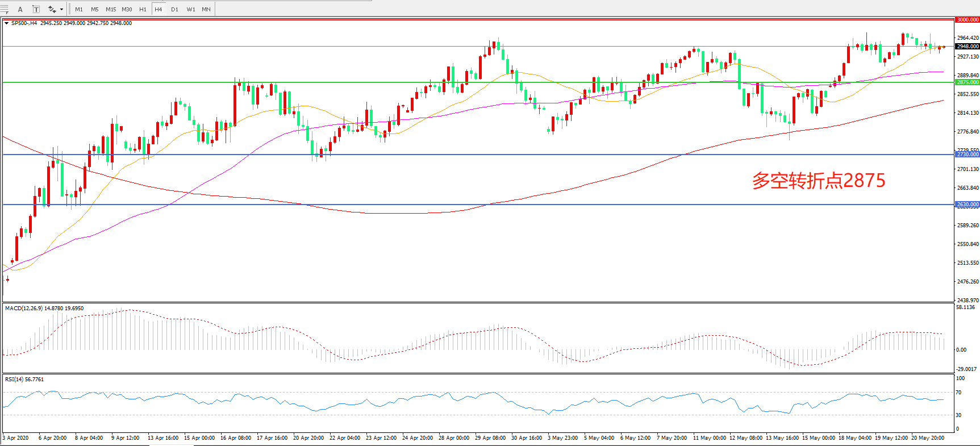Select the blue 2730.000 price label
This screenshot has height=446, width=980.
click(967, 155)
